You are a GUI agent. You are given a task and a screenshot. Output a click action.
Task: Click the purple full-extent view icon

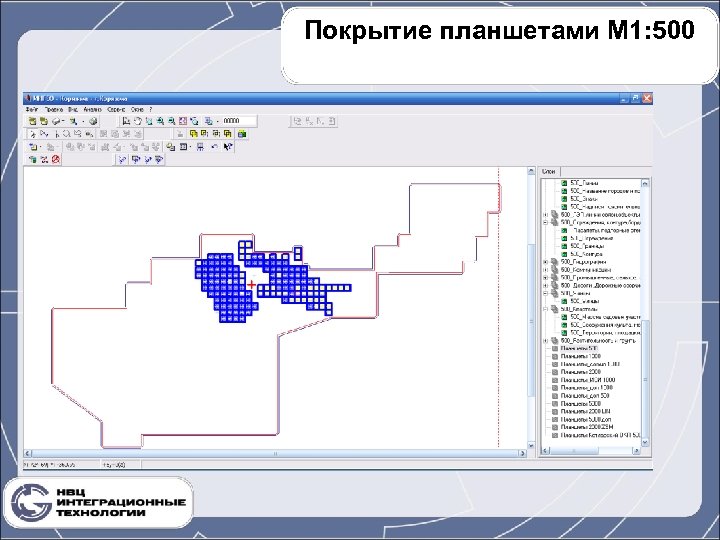[x=183, y=121]
